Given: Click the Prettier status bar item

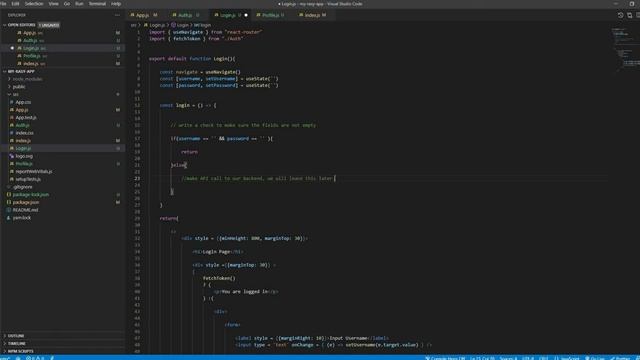Looking at the screenshot, I should [x=620, y=358].
